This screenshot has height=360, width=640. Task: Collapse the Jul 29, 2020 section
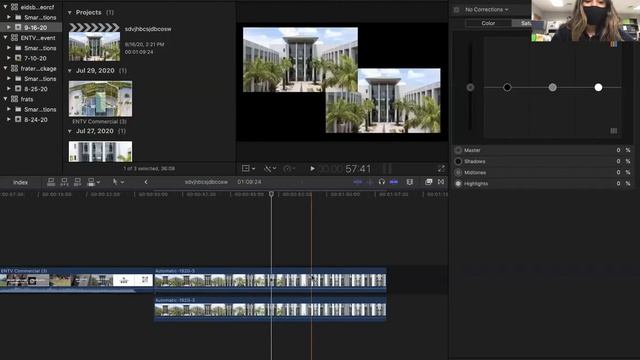70,71
